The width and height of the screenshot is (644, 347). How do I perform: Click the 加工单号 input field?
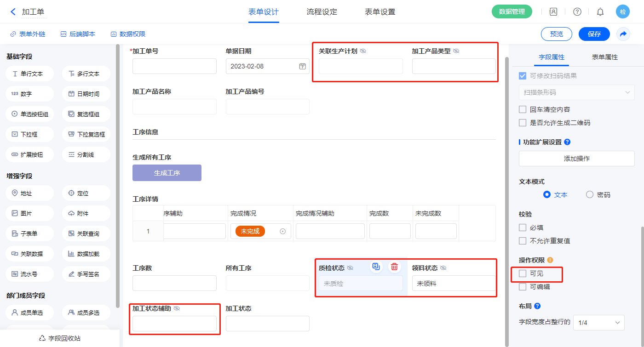pos(174,66)
